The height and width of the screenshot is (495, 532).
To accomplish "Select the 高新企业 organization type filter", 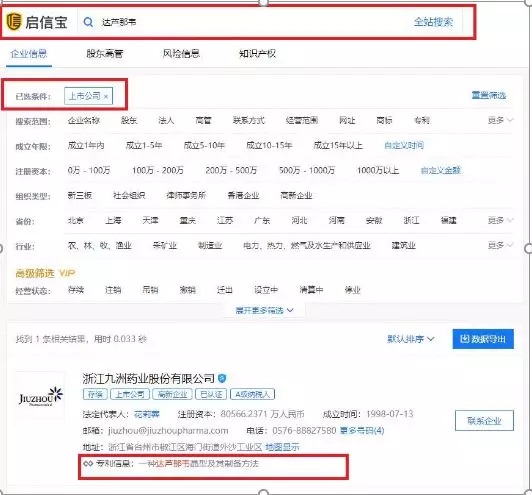I will pyautogui.click(x=296, y=195).
